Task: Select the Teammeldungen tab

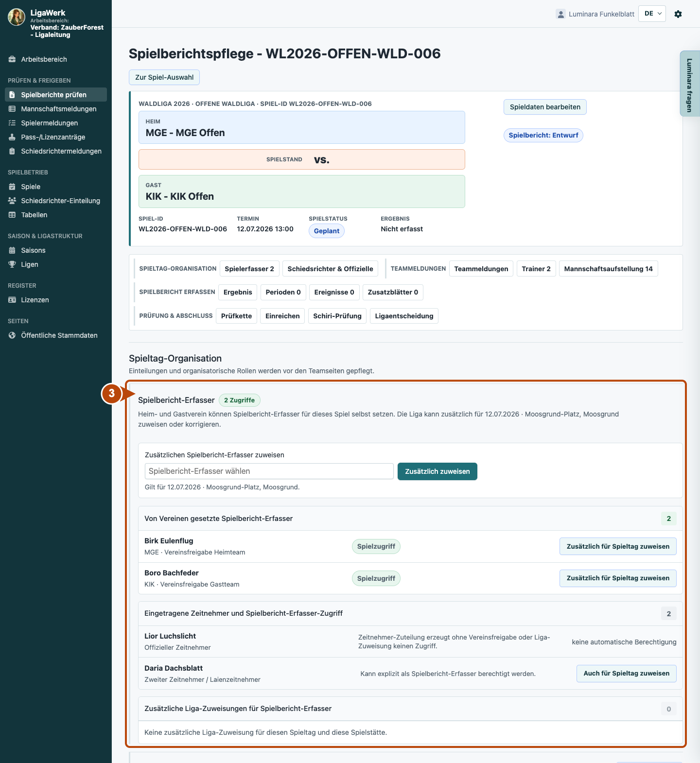Action: tap(481, 269)
